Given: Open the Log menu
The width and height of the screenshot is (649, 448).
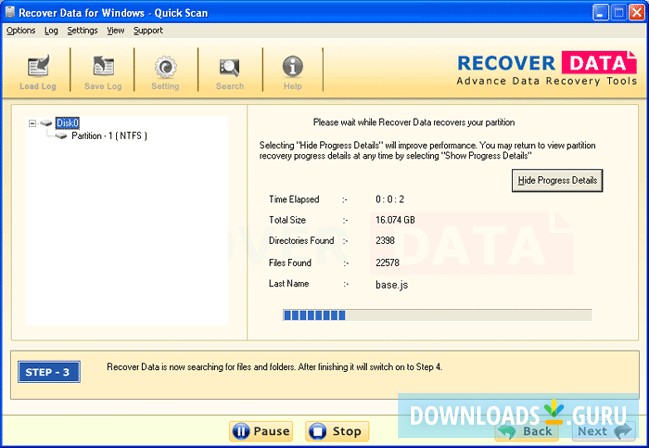Looking at the screenshot, I should 51,31.
